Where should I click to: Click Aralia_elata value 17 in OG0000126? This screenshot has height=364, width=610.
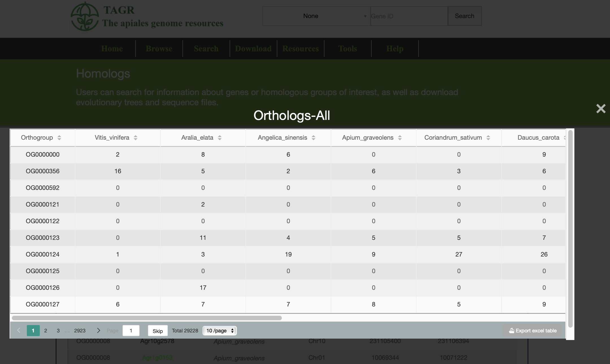203,288
